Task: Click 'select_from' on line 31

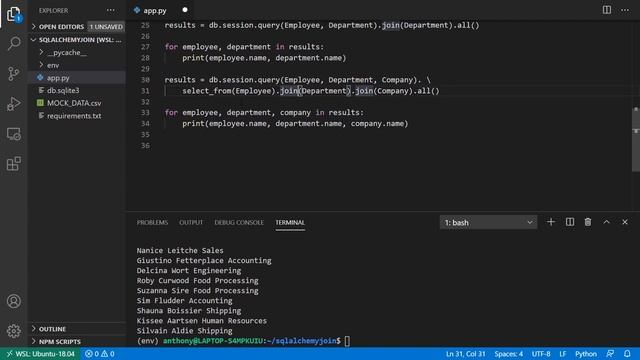Action: (207, 91)
